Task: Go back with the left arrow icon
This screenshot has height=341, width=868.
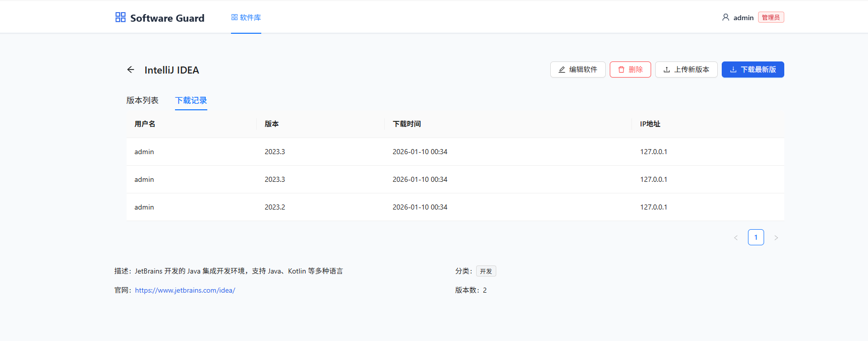Action: pyautogui.click(x=131, y=70)
